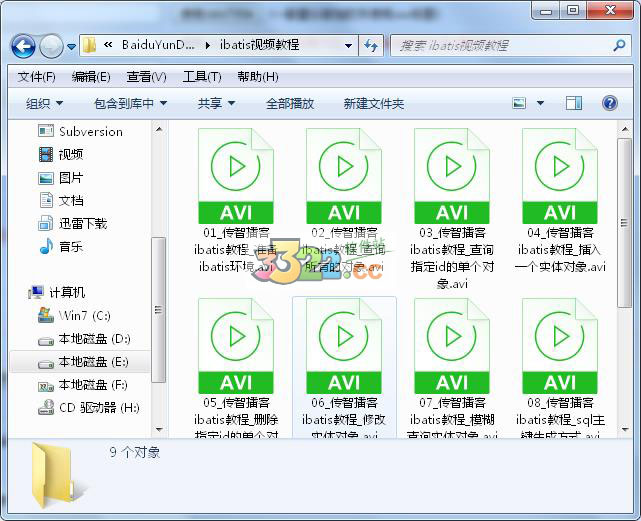Image resolution: width=641 pixels, height=521 pixels.
Task: Open the 文件(F) menu
Action: 36,76
